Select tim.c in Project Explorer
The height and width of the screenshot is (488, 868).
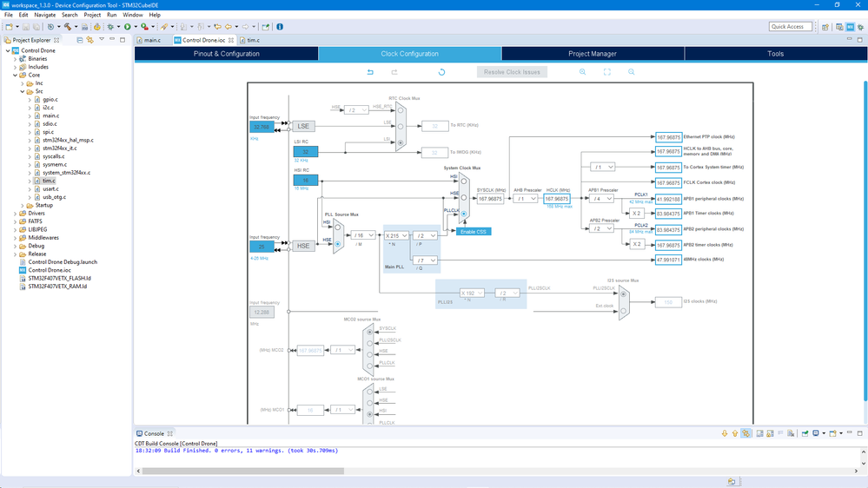(x=49, y=181)
